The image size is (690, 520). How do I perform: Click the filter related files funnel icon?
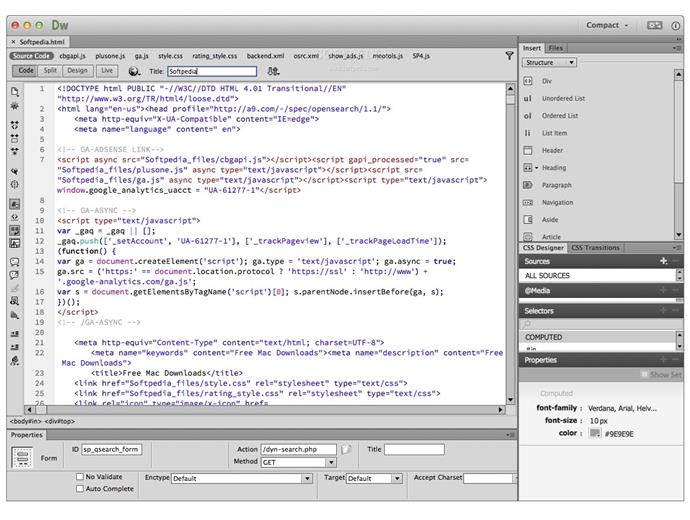tap(509, 55)
